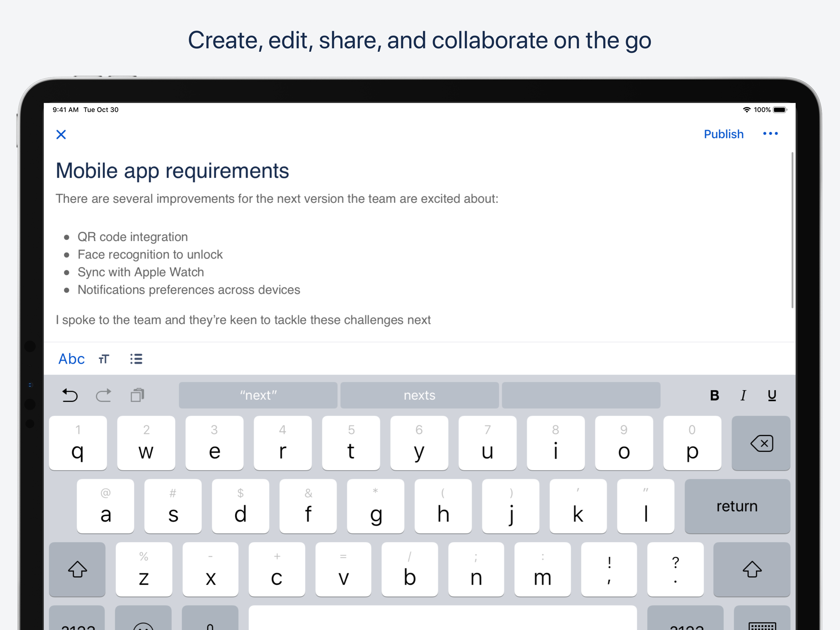Tap the paste clipboard icon
Screen dimensions: 840x630
[x=137, y=395]
